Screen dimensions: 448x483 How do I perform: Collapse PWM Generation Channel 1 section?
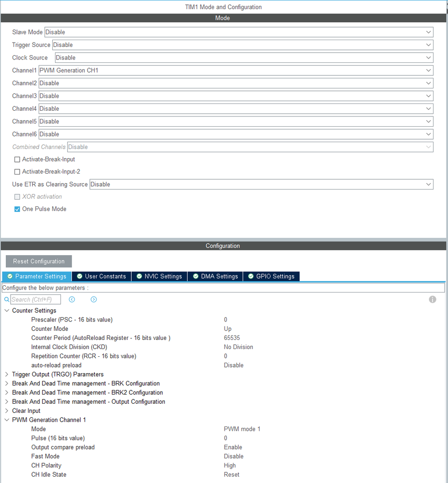tap(7, 420)
